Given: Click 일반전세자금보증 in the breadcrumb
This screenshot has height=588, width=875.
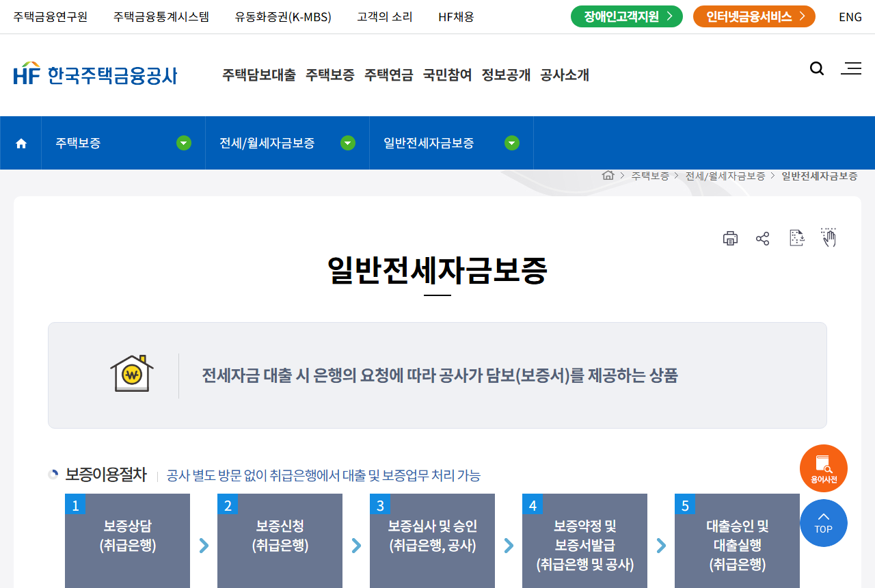Looking at the screenshot, I should point(820,176).
